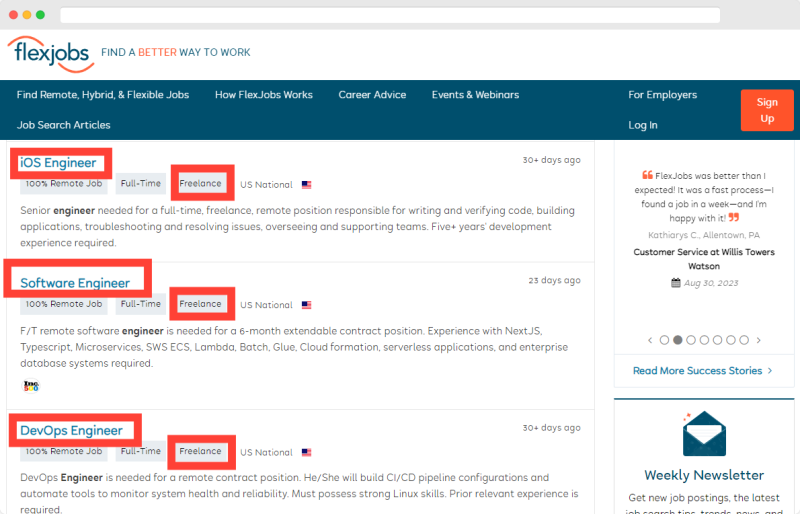Open Find Remote, Hybrid, & Flexible Jobs menu
Screen dimensions: 800x514
[x=103, y=95]
